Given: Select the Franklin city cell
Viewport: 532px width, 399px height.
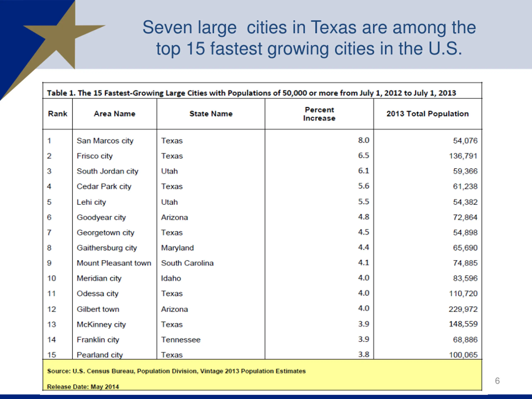Looking at the screenshot, I should point(98,340).
